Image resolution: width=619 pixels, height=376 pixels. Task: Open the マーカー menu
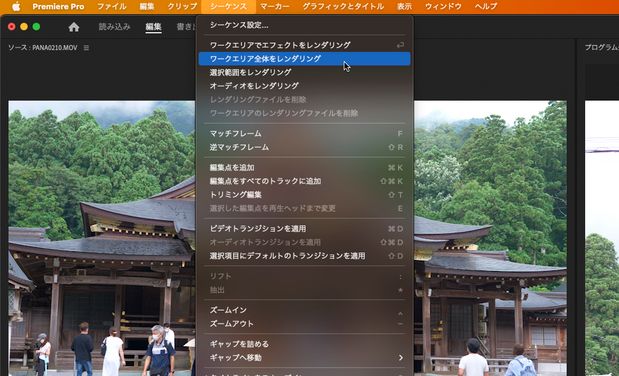click(275, 7)
